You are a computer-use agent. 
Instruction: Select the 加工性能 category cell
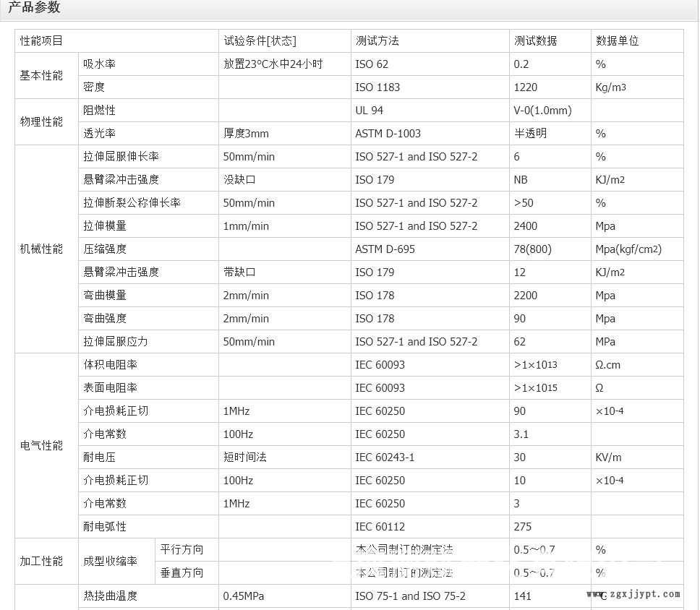pos(42,562)
